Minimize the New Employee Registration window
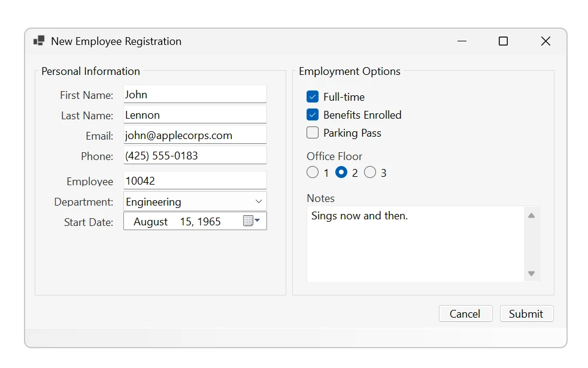Screen dimensions: 588x368 click(x=462, y=41)
